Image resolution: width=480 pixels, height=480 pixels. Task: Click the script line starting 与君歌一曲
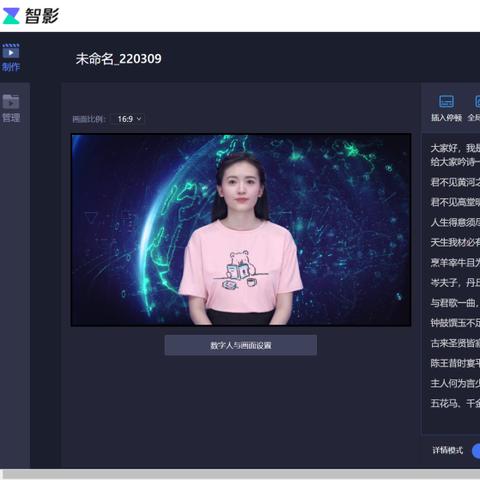[455, 303]
